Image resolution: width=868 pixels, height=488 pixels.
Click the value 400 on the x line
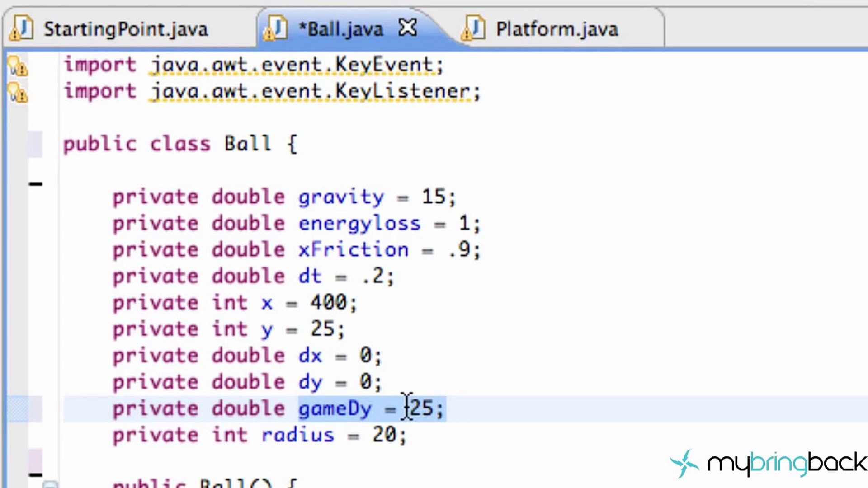coord(329,302)
